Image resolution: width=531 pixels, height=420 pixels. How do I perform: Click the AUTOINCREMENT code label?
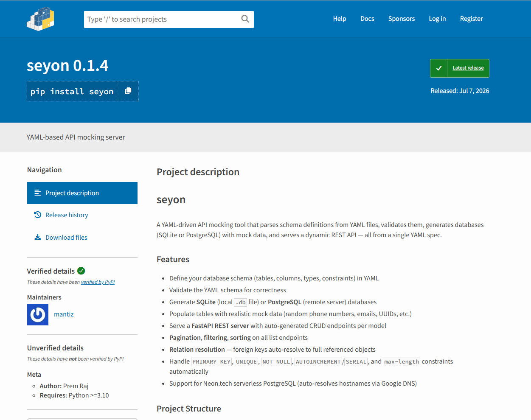[x=318, y=362]
